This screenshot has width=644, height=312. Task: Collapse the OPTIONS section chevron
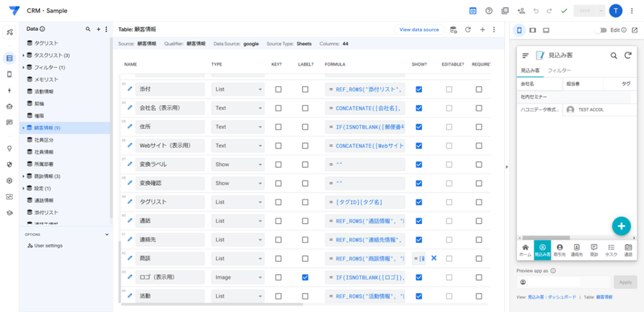107,235
